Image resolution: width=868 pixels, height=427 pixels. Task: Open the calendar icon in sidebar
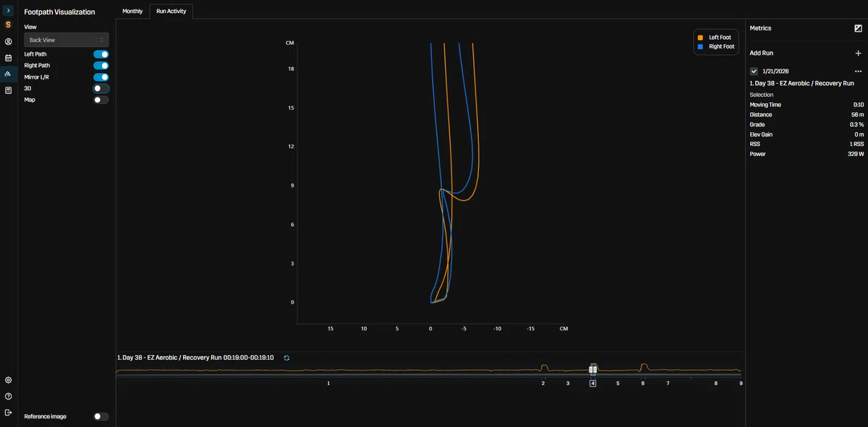pyautogui.click(x=9, y=58)
